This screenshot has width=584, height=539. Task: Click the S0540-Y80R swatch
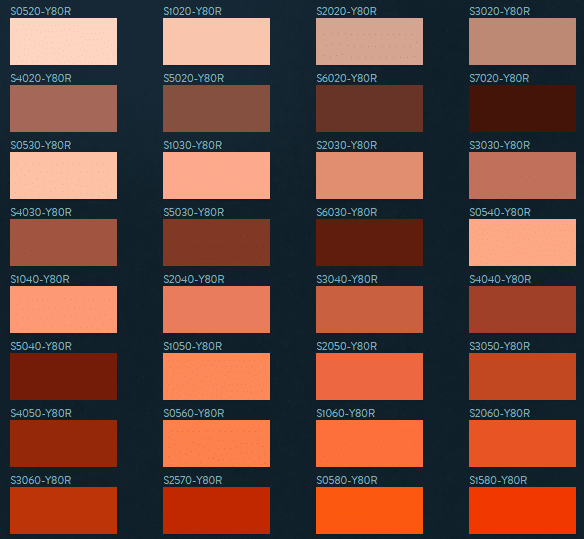(523, 242)
